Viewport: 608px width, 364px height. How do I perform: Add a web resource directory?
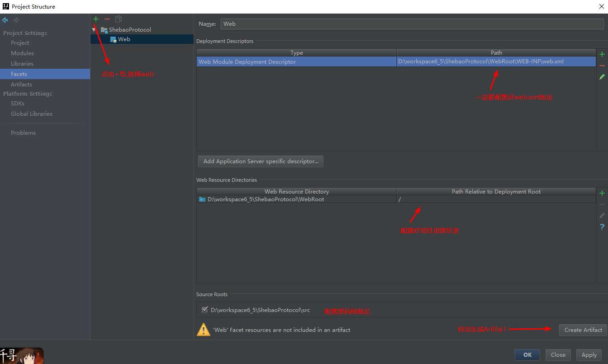pos(602,194)
